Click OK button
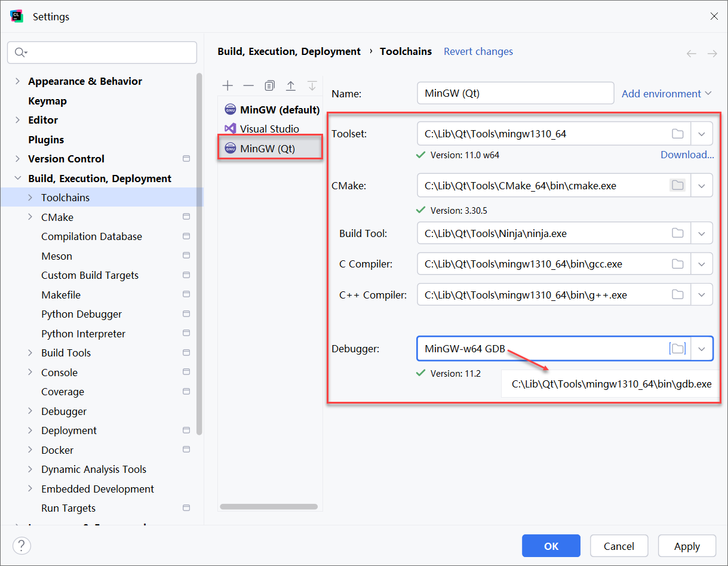Screen dimensions: 728x566 click(x=551, y=546)
